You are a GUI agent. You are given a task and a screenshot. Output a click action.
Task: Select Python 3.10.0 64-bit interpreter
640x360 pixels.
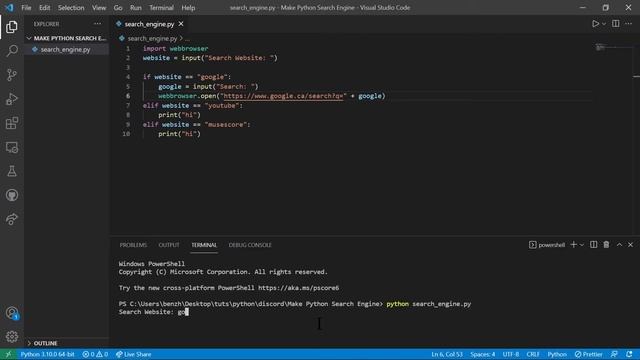(47, 354)
